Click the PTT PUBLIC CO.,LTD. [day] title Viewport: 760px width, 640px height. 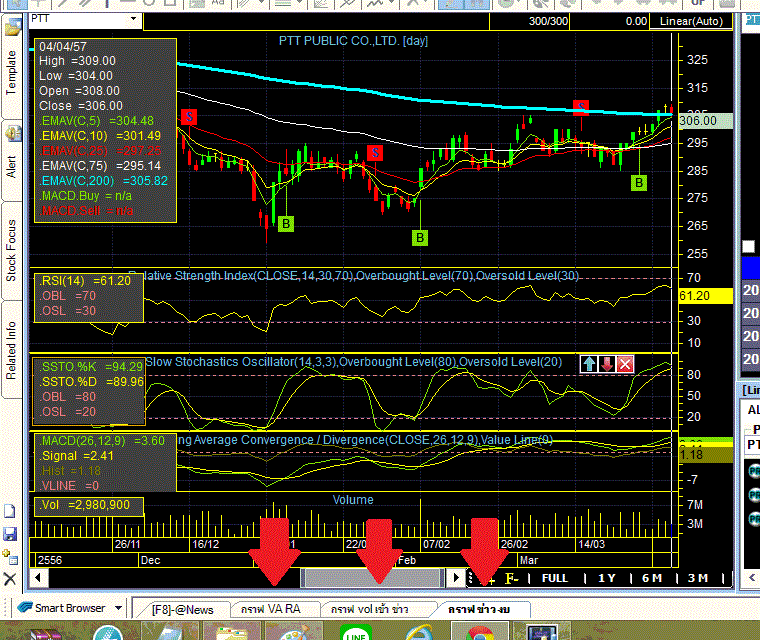click(353, 41)
